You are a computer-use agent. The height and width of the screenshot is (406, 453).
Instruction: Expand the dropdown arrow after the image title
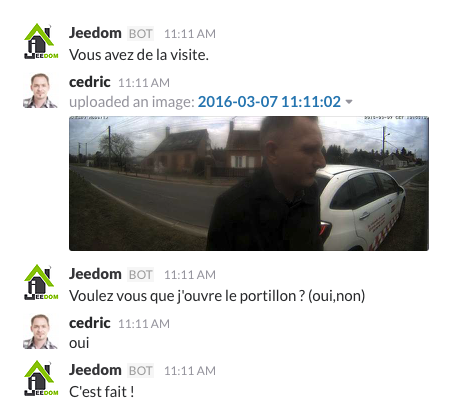(x=349, y=102)
